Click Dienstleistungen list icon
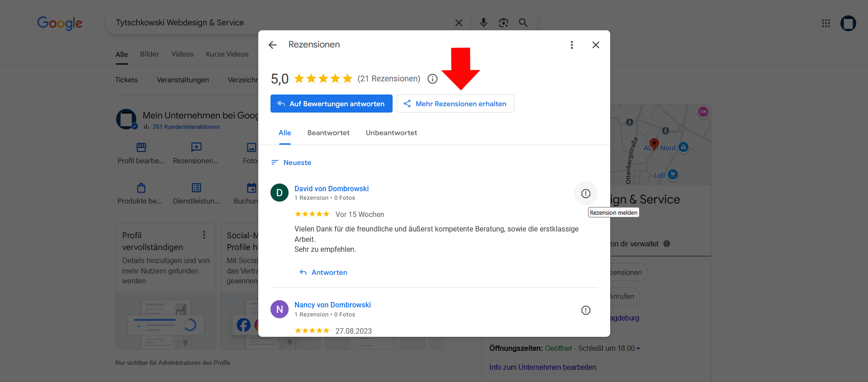Viewport: 868px width, 382px height. pyautogui.click(x=196, y=188)
